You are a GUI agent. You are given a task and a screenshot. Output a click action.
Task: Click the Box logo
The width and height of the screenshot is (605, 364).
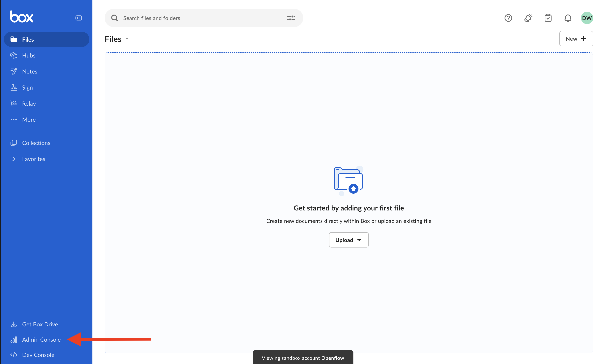pyautogui.click(x=22, y=17)
